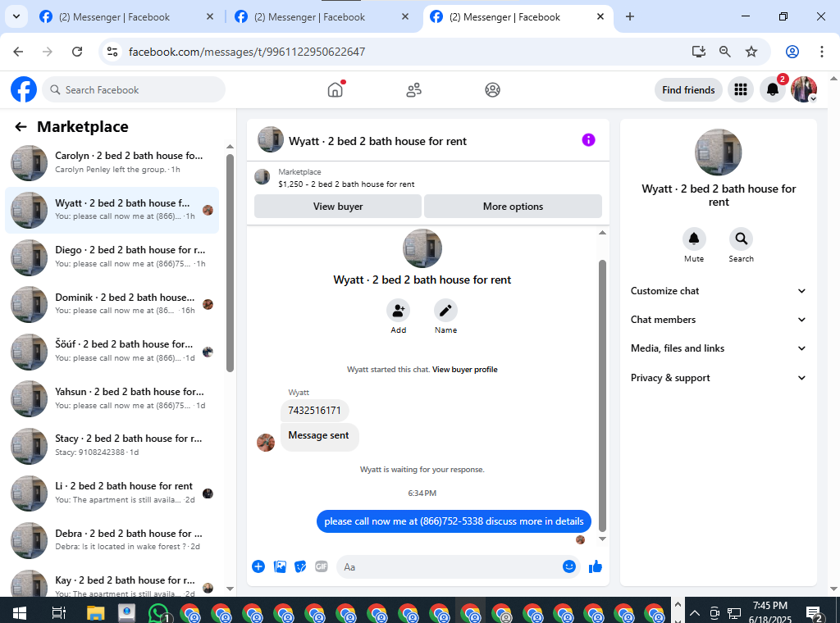Screen dimensions: 840x623
Task: Open Diego's conversation in the list
Action: point(112,257)
